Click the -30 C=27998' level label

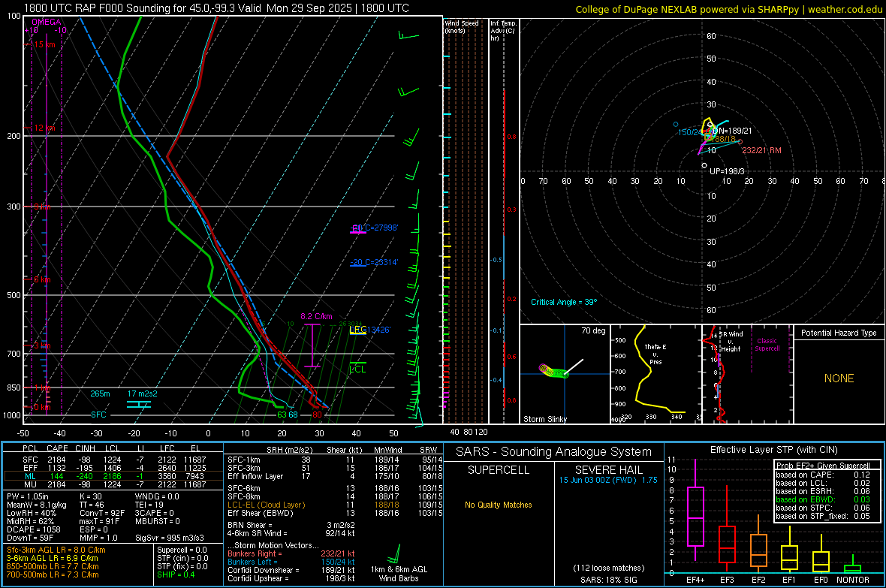(375, 228)
